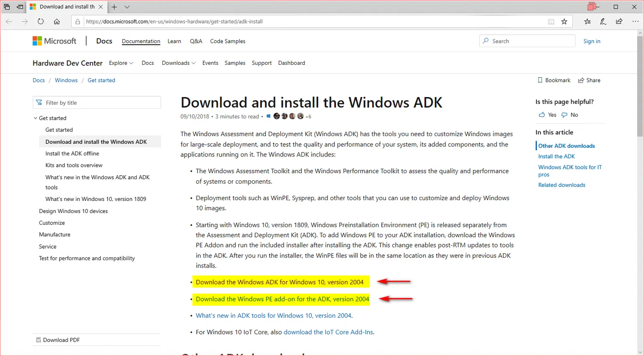Click the Sign in link
This screenshot has width=644, height=356.
(592, 41)
